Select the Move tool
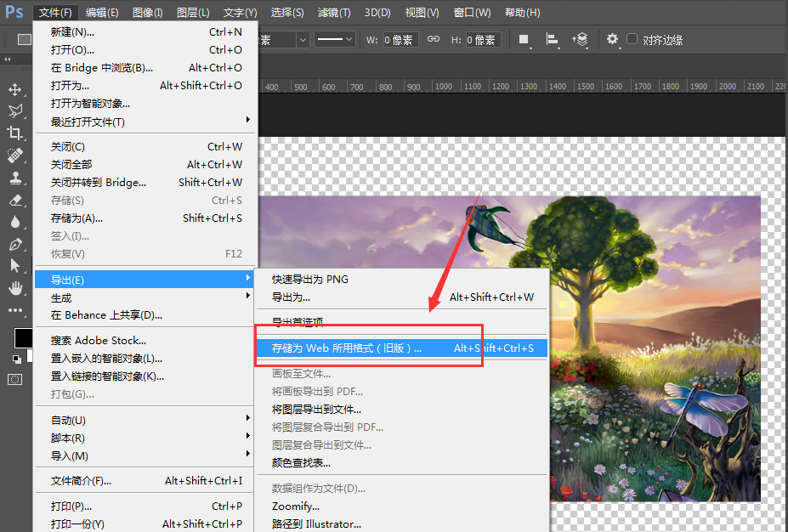This screenshot has height=532, width=788. point(16,88)
